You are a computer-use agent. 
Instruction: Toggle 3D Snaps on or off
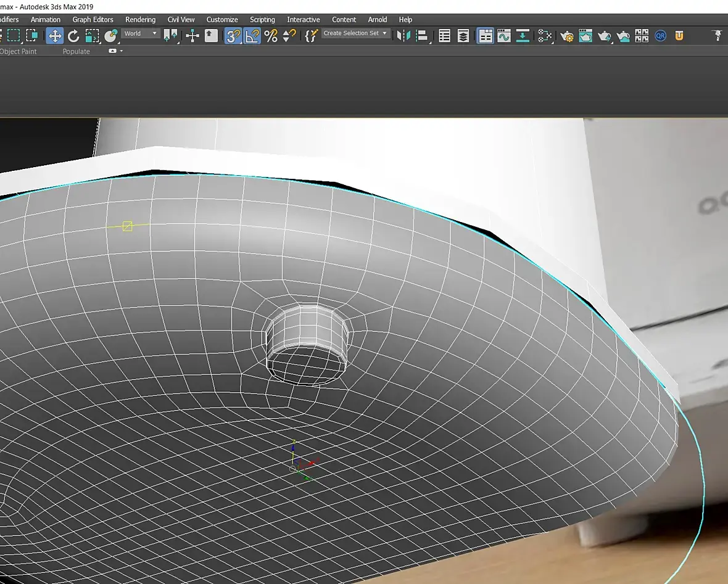(233, 36)
